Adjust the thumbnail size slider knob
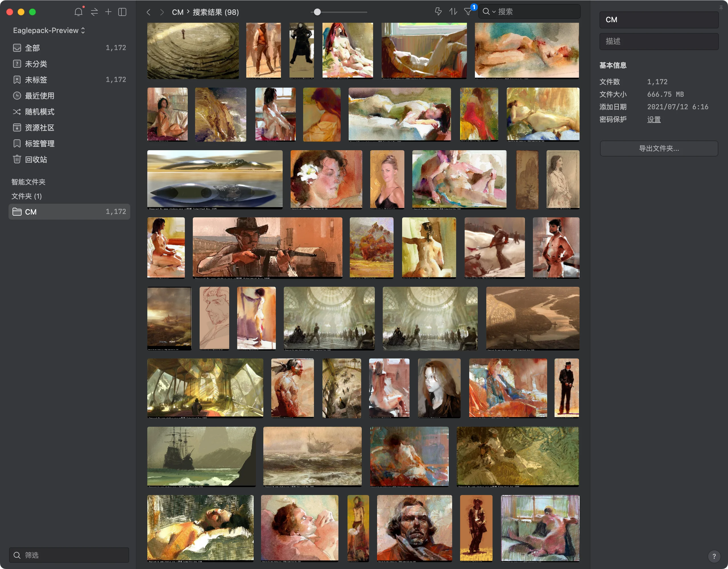The height and width of the screenshot is (569, 728). click(x=317, y=12)
